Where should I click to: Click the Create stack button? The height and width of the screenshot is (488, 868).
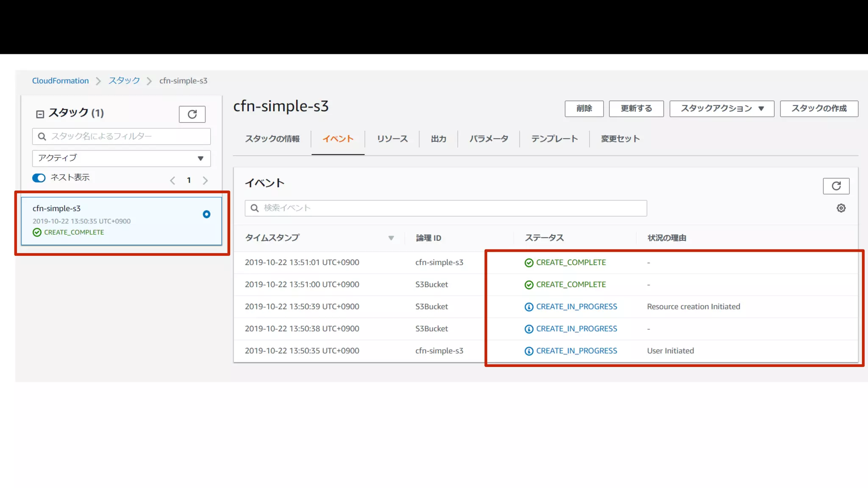pyautogui.click(x=818, y=108)
